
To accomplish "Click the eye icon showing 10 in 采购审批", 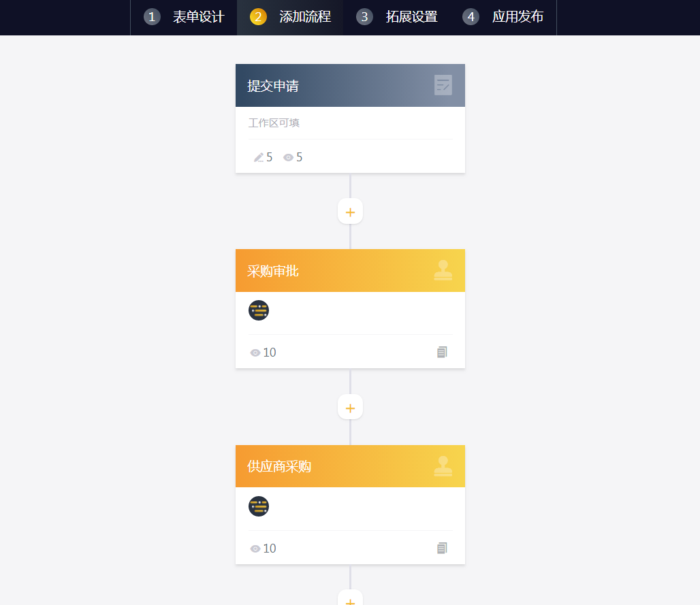I will pyautogui.click(x=255, y=353).
